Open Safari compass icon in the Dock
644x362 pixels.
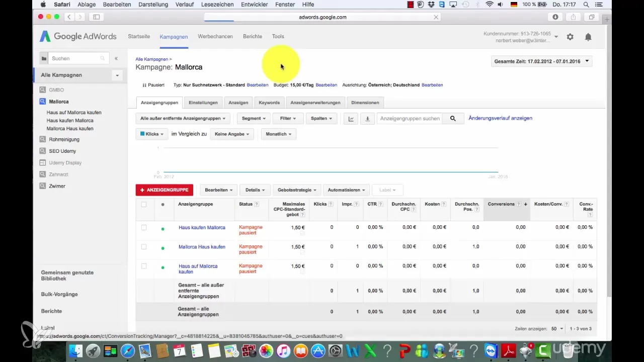[x=128, y=350]
